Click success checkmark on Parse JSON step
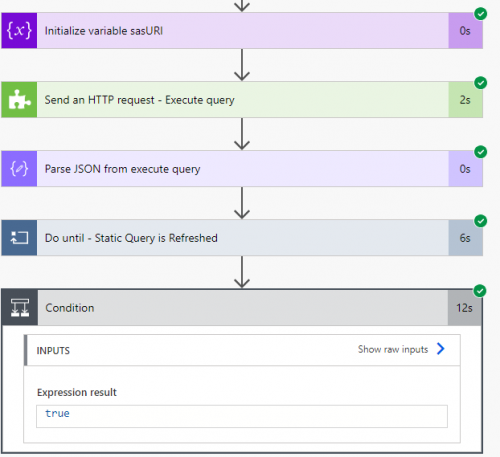The image size is (500, 457). pyautogui.click(x=481, y=152)
